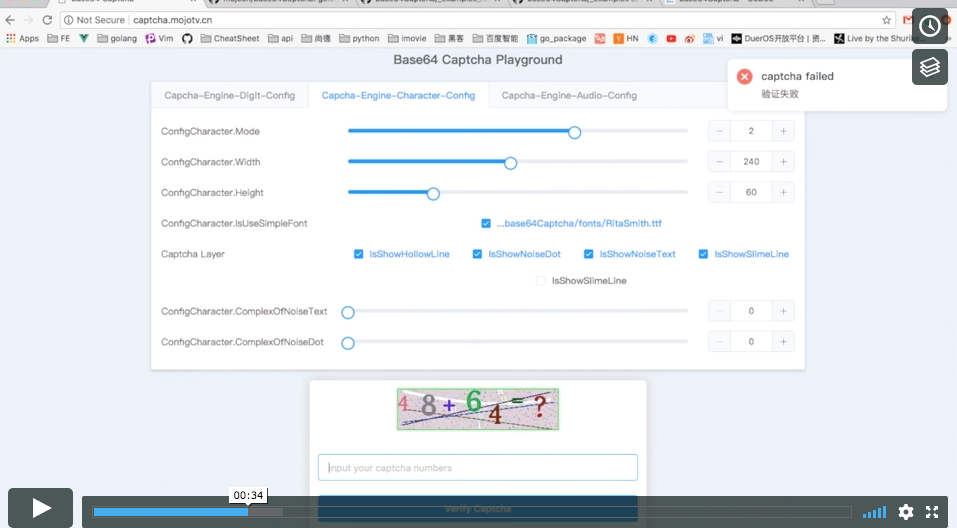Screen dimensions: 957x528
Task: Toggle the RitaSmith.ttf simple font checkbox
Action: tap(486, 223)
